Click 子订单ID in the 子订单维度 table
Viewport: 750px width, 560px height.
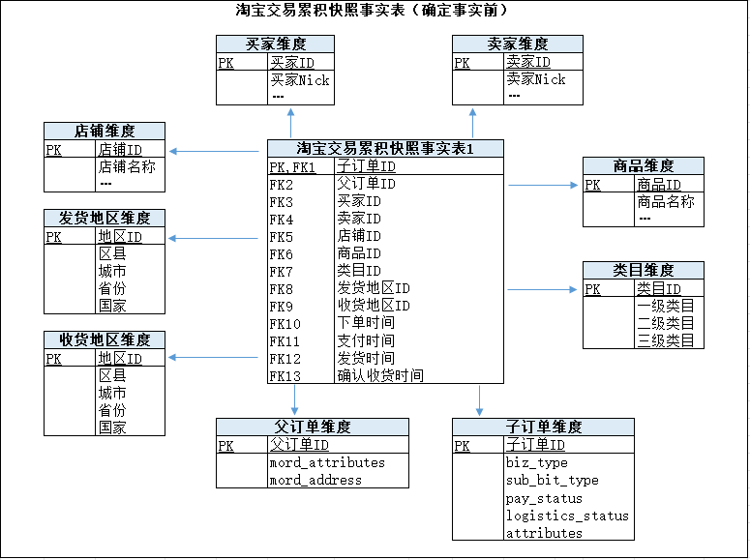[536, 445]
